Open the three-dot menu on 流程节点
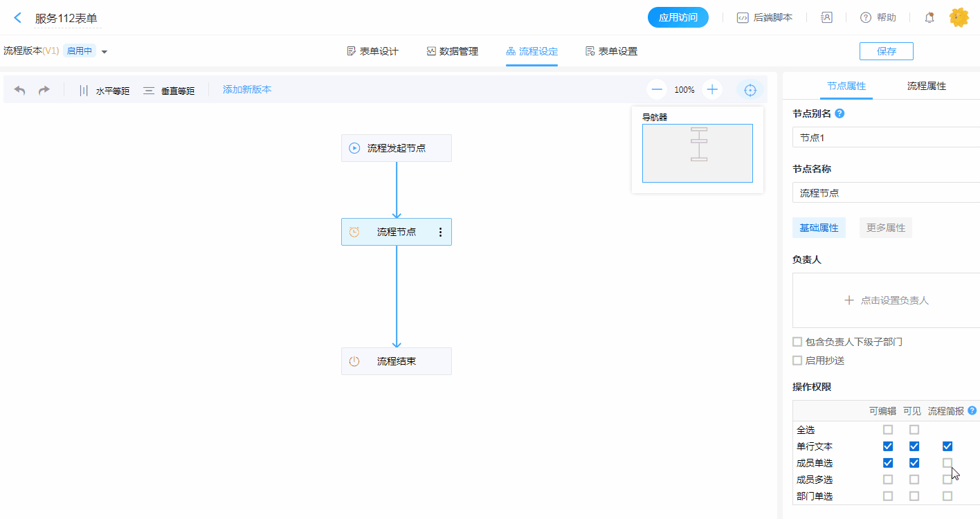The width and height of the screenshot is (980, 519). 440,233
